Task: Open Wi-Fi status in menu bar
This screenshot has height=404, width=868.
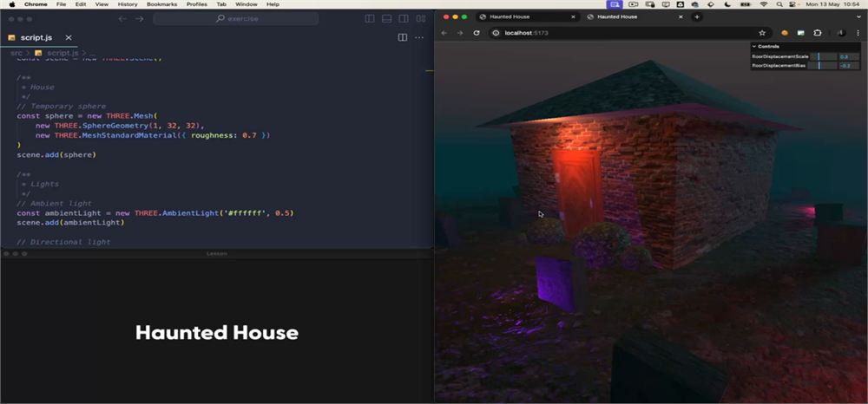Action: pos(764,3)
